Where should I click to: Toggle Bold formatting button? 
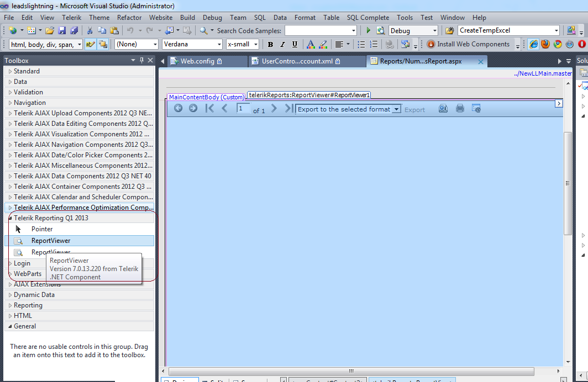[270, 45]
